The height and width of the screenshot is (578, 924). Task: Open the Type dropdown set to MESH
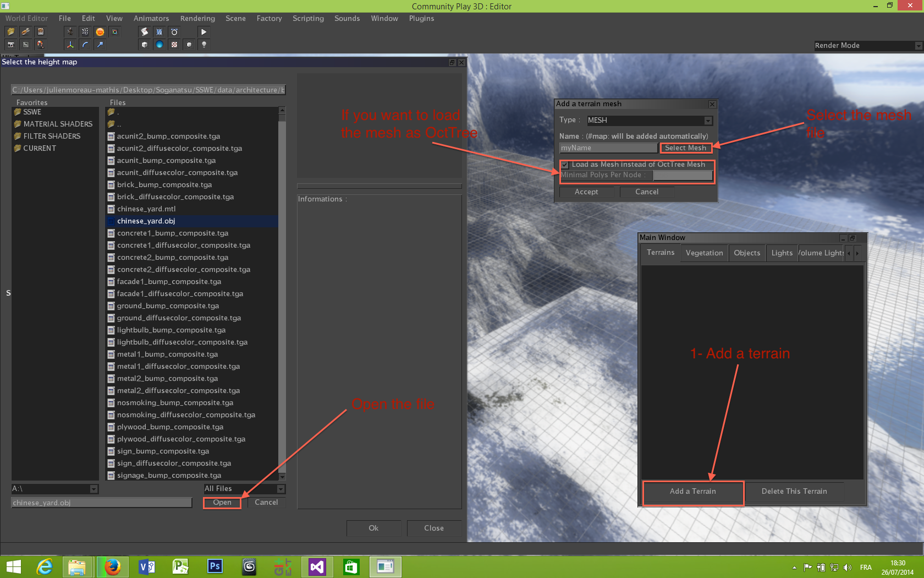click(708, 120)
